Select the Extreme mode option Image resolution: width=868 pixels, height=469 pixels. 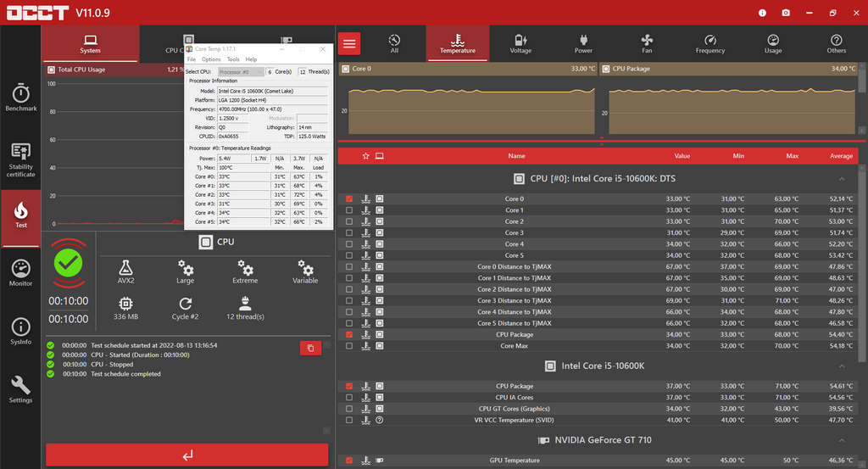245,272
